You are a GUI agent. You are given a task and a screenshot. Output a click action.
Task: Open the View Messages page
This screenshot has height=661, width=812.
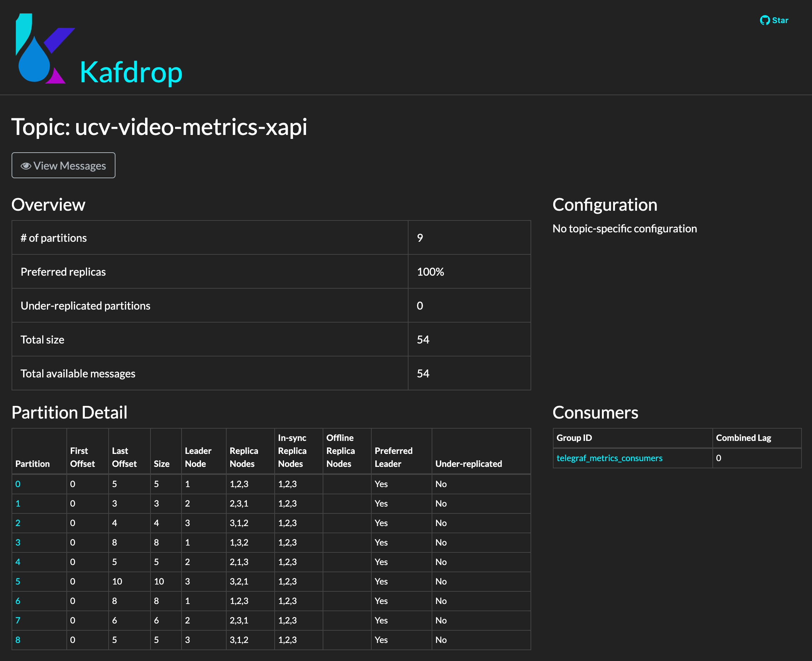pos(63,165)
